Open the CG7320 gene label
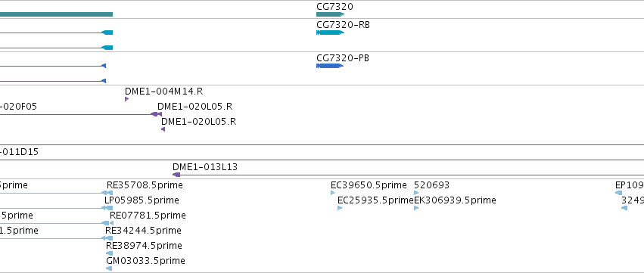Image resolution: width=644 pixels, height=273 pixels. [334, 7]
